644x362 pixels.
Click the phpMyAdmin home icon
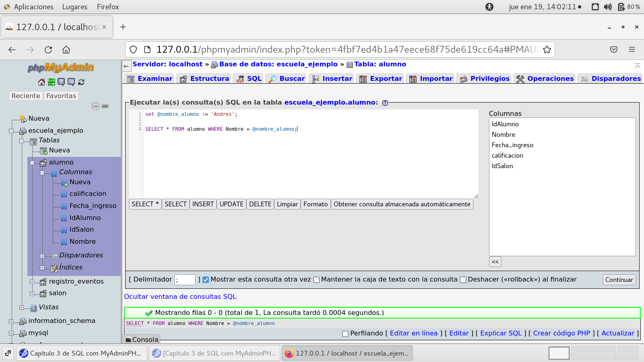click(x=41, y=82)
